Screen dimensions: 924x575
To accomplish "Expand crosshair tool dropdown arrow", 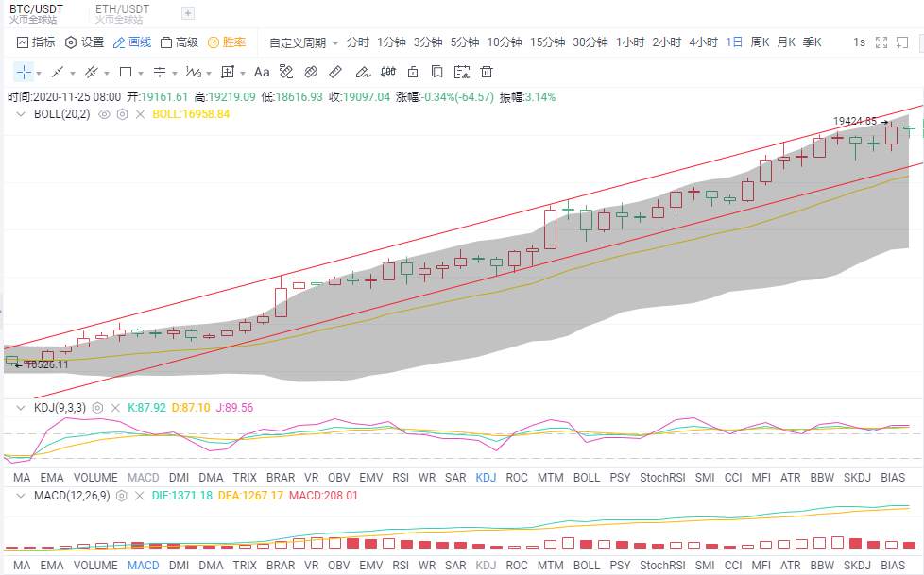I will click(x=39, y=74).
